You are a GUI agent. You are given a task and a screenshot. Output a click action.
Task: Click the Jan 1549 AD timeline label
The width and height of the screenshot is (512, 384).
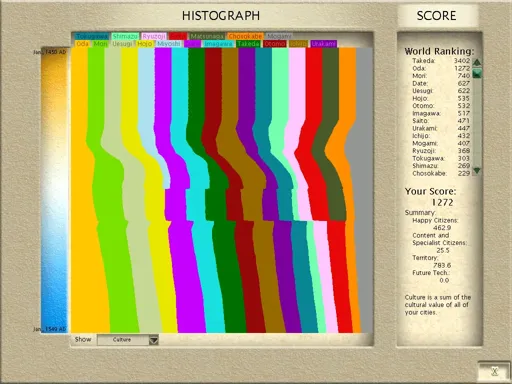[50, 329]
